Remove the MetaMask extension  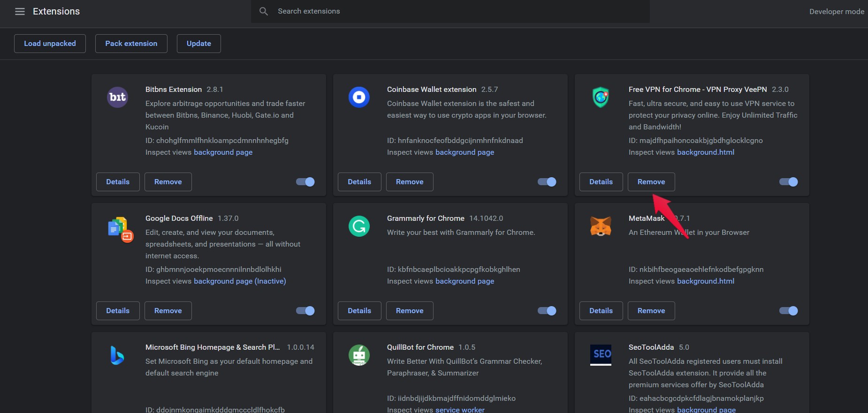[x=651, y=311]
